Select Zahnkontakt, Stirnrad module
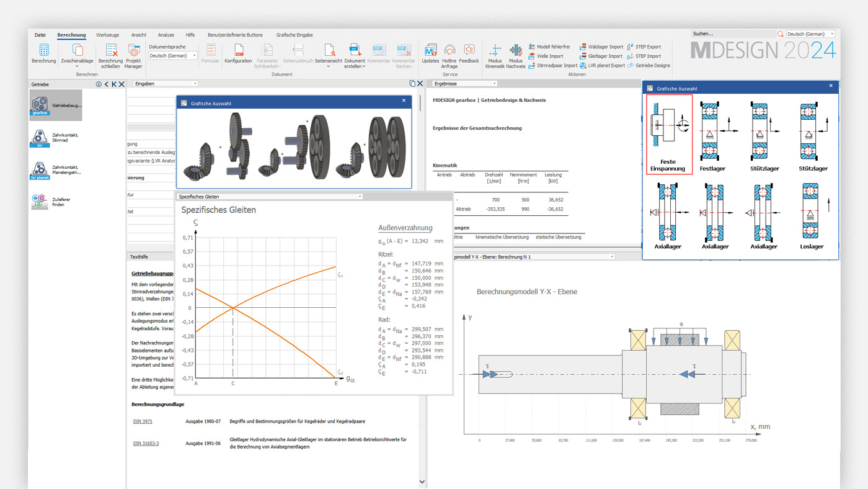The width and height of the screenshot is (868, 489). [x=56, y=138]
